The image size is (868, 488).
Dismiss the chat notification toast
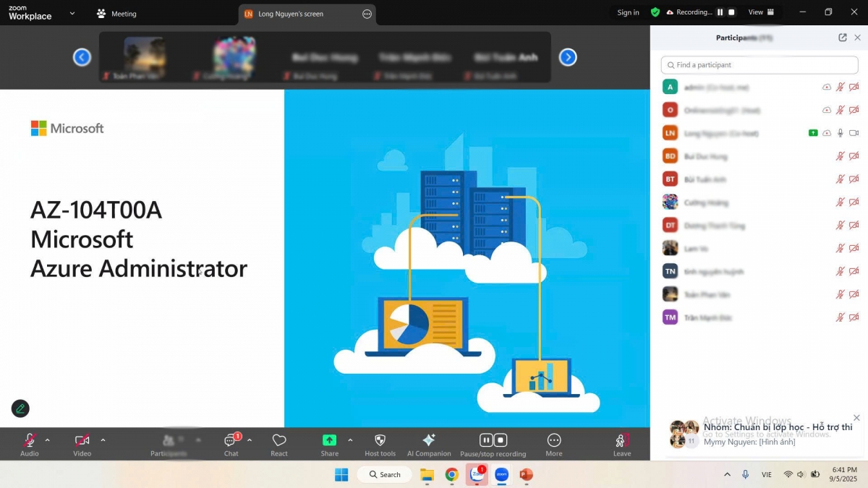857,418
